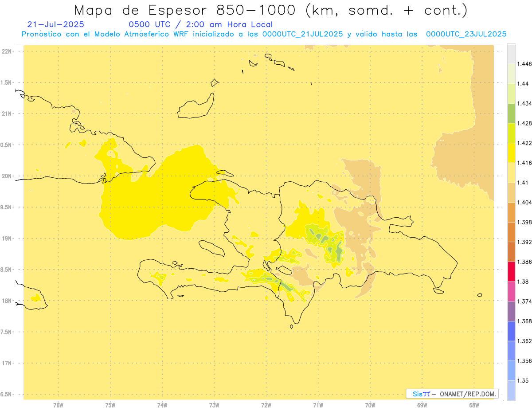Click the 70W longitude axis label

click(x=370, y=405)
